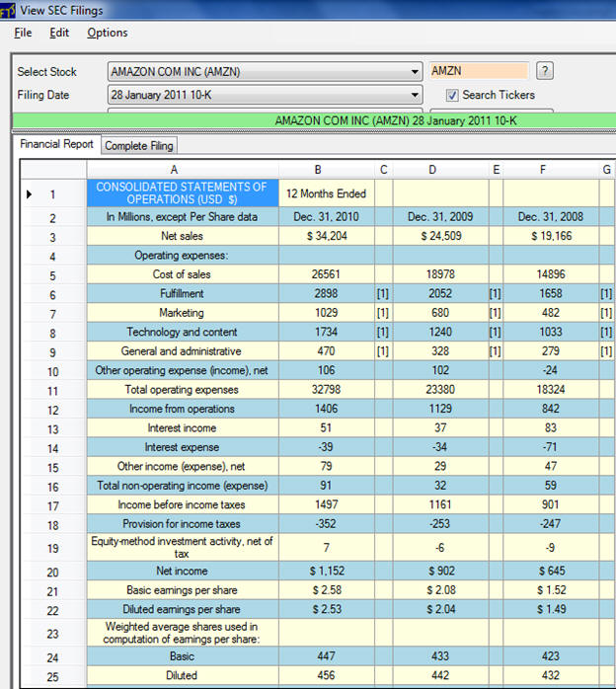
Task: Expand the Select Stock dropdown
Action: [x=414, y=72]
